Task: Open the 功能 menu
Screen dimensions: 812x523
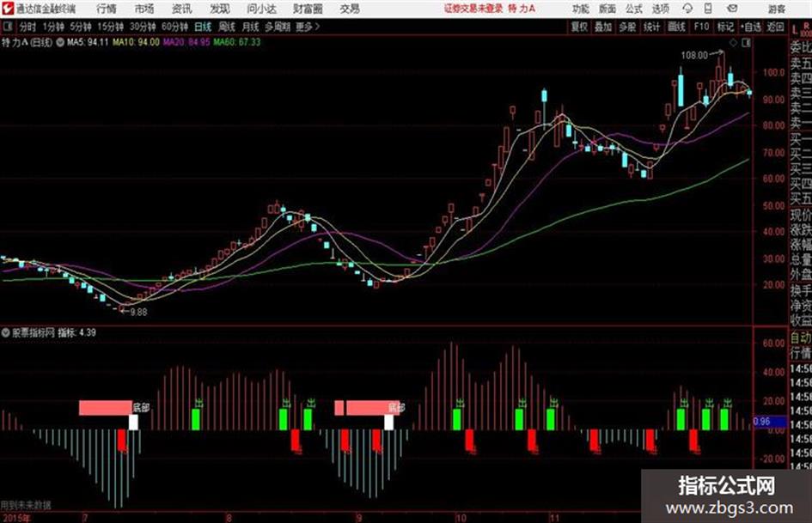Action: tap(581, 9)
